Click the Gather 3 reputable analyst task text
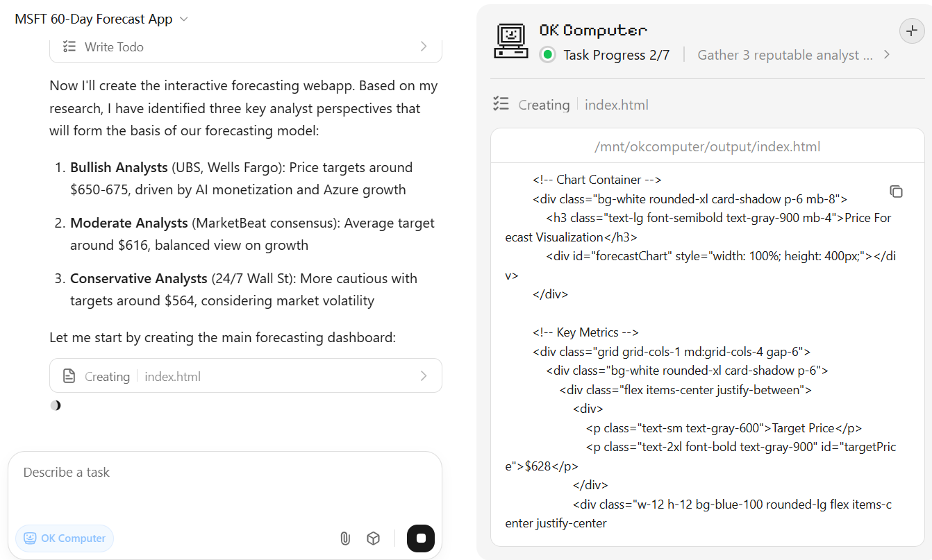 click(785, 55)
